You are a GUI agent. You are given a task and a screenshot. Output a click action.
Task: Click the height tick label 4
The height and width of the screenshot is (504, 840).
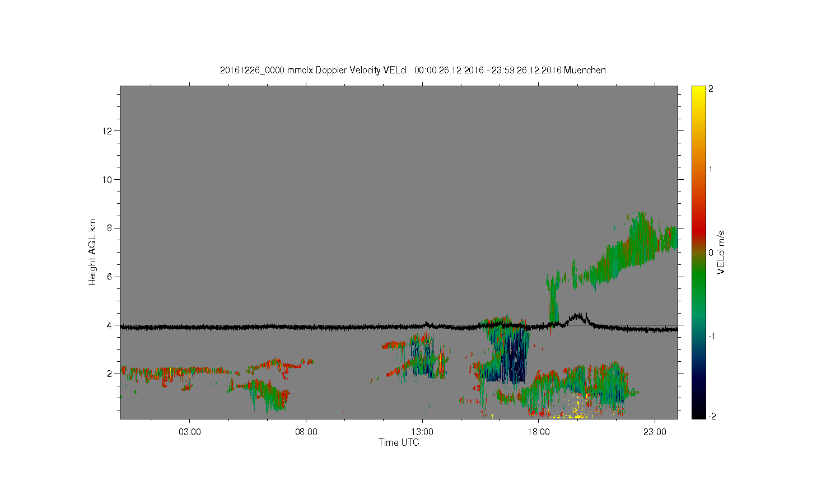coord(110,325)
